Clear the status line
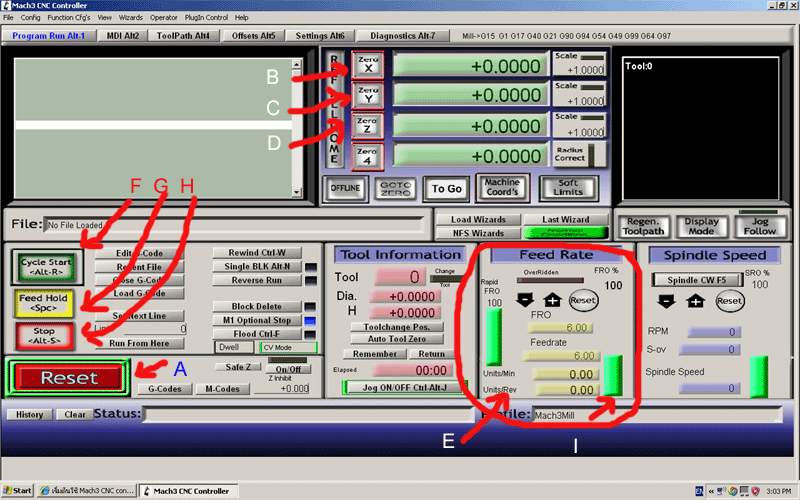 tap(75, 414)
